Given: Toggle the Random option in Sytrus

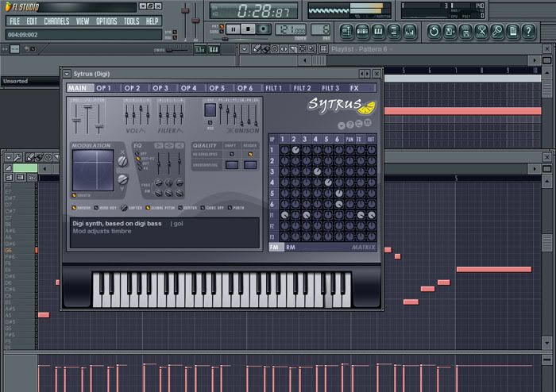Looking at the screenshot, I should (x=74, y=208).
